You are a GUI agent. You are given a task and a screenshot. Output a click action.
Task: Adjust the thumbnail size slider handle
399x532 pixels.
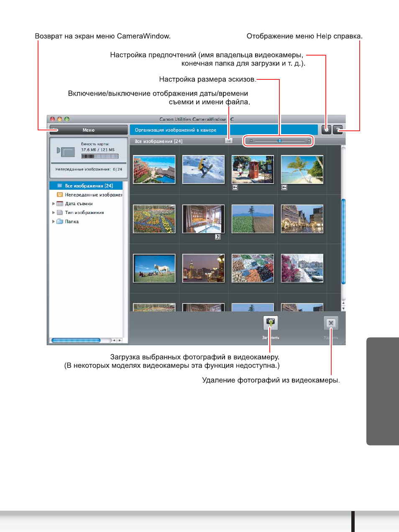point(280,141)
